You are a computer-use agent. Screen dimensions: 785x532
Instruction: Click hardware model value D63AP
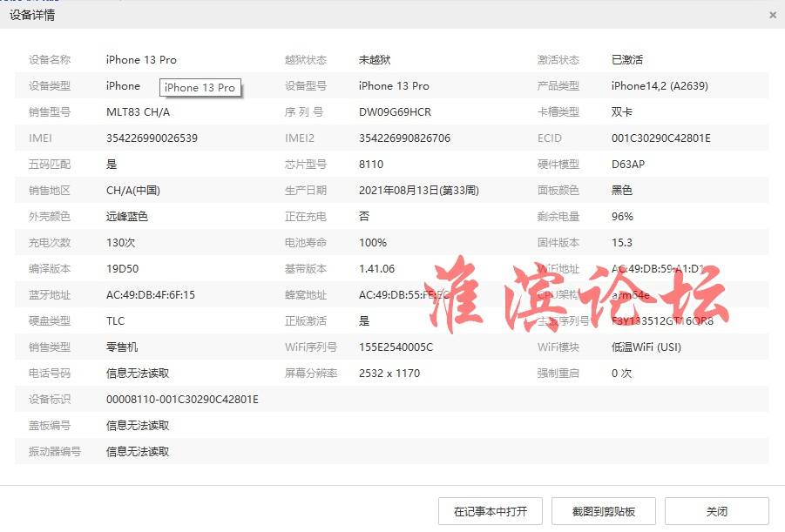pyautogui.click(x=628, y=165)
